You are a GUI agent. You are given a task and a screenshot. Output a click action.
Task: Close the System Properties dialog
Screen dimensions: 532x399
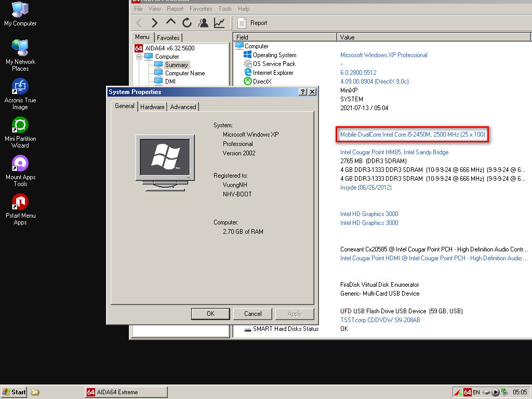[x=312, y=91]
